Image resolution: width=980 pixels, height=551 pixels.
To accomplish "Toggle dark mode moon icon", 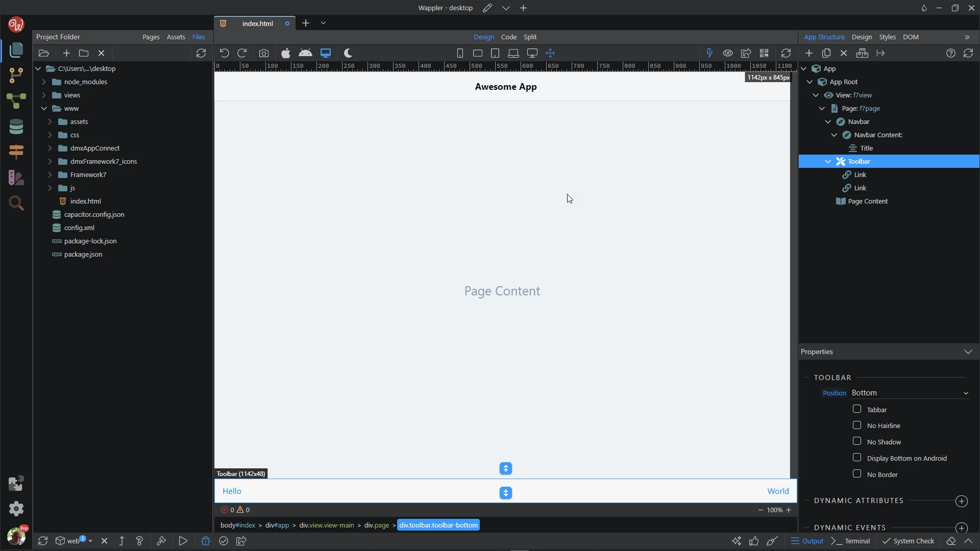I will [348, 53].
